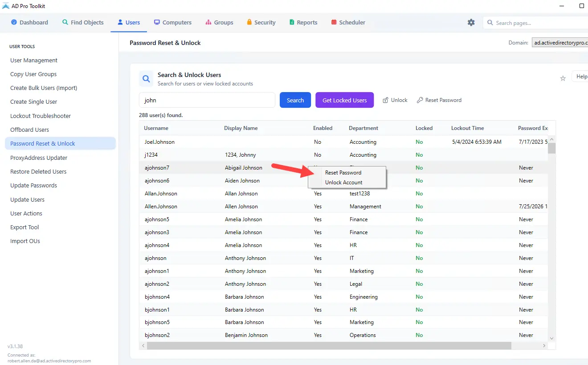Image resolution: width=588 pixels, height=365 pixels.
Task: Switch to the Dashboard tab
Action: [29, 22]
